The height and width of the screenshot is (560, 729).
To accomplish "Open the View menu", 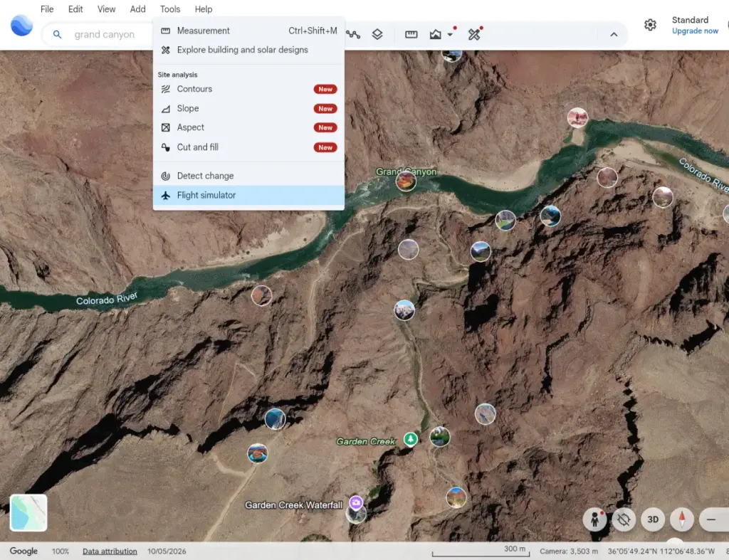I will click(106, 9).
